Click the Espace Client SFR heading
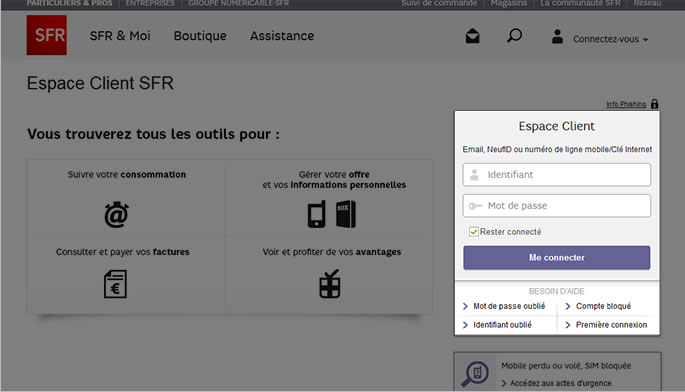Image resolution: width=685 pixels, height=392 pixels. point(100,83)
